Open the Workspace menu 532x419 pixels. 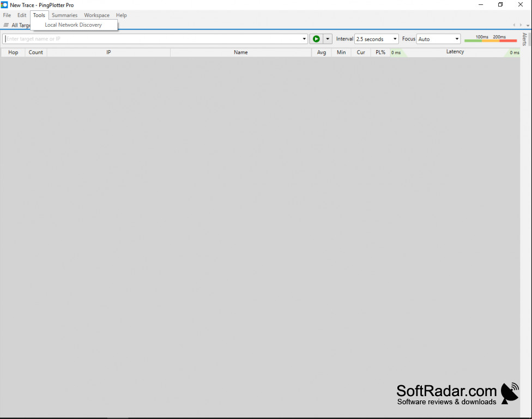pos(96,15)
